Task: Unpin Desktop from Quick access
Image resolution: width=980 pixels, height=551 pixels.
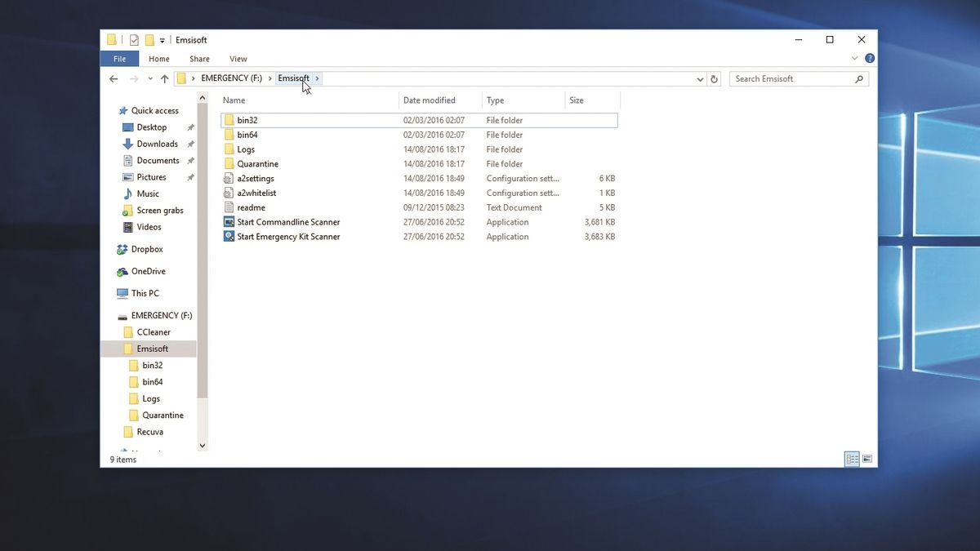Action: coord(189,127)
